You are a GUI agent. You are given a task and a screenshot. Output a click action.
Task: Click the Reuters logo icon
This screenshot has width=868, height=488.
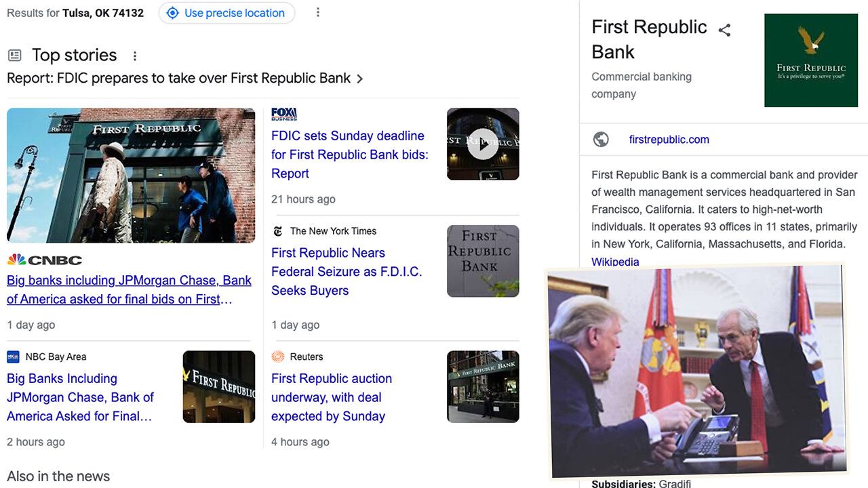277,357
